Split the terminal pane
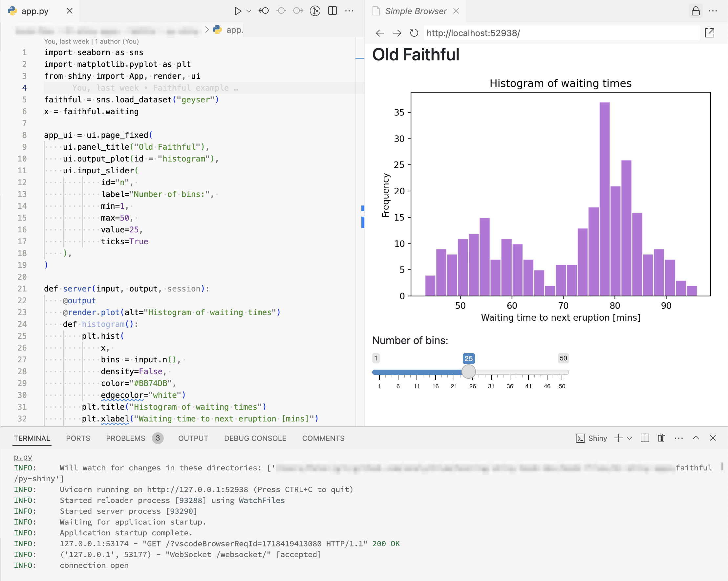 pyautogui.click(x=645, y=438)
